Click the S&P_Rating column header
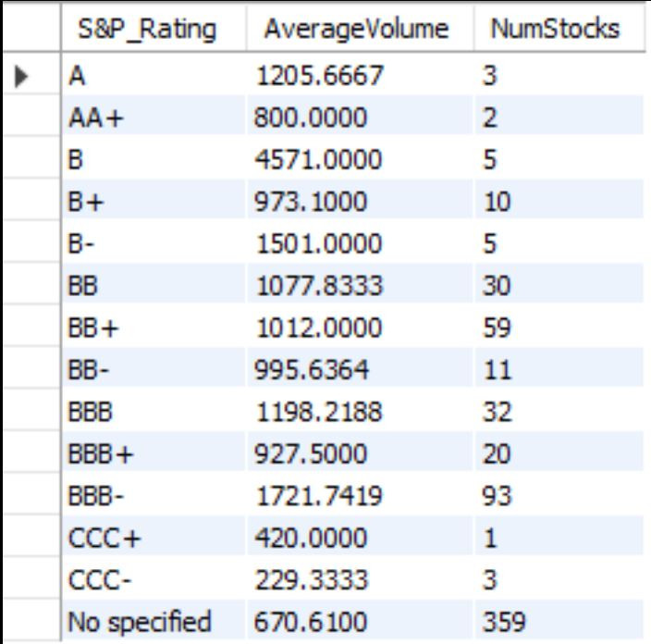This screenshot has width=651, height=644. [x=154, y=29]
